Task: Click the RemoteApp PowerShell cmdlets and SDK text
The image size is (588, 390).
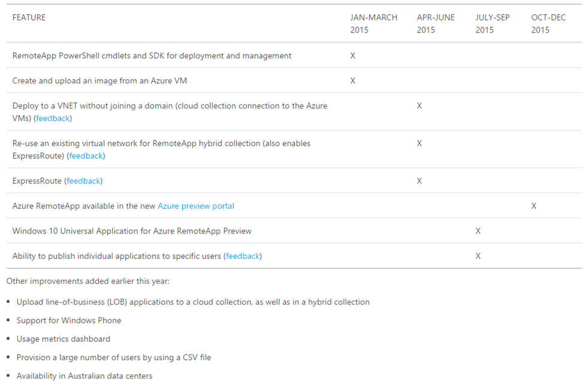Action: (152, 56)
